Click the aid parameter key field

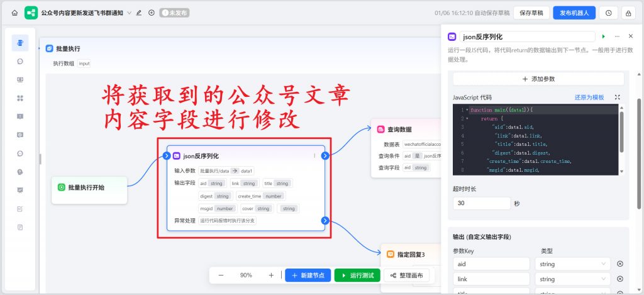[x=492, y=264]
